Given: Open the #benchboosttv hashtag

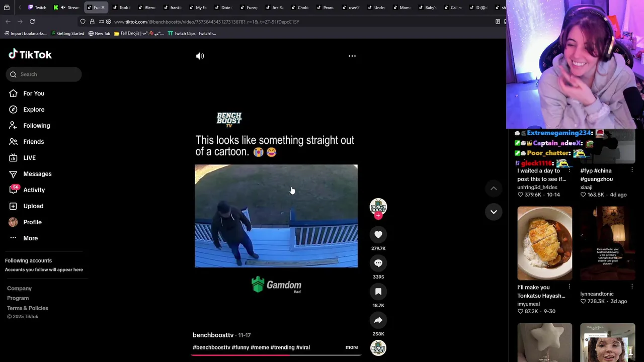Looking at the screenshot, I should [x=211, y=347].
